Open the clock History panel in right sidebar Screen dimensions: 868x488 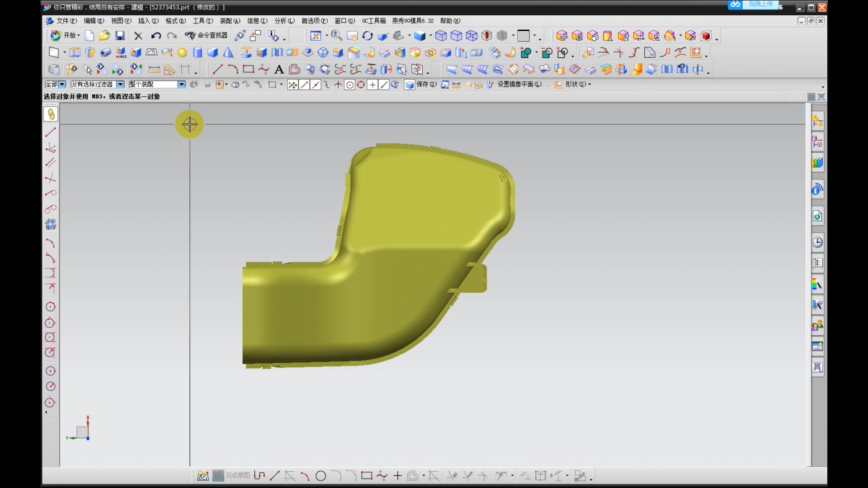(817, 243)
